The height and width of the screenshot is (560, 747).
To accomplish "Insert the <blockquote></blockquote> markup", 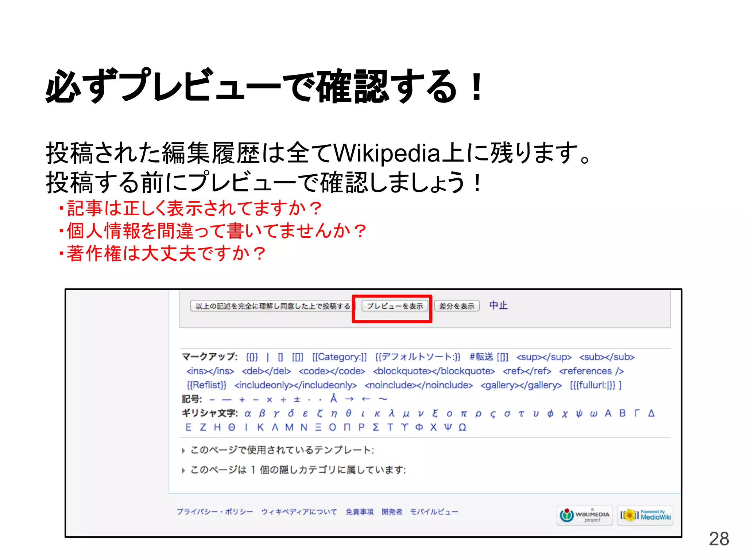I will click(434, 371).
